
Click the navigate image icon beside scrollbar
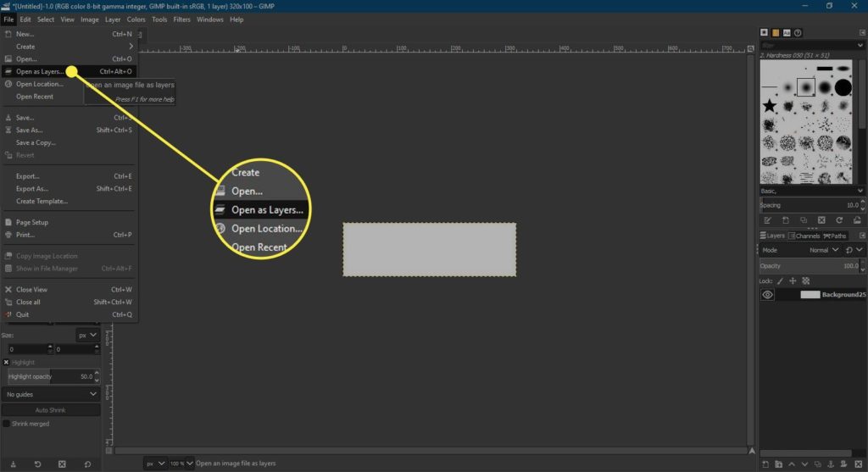point(752,451)
